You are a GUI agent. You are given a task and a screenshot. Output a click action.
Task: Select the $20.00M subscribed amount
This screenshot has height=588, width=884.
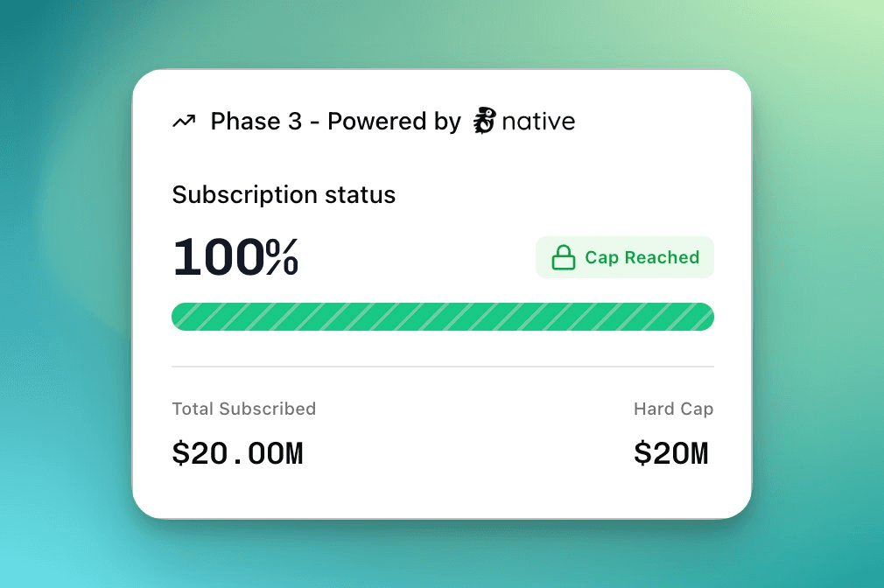(x=237, y=453)
